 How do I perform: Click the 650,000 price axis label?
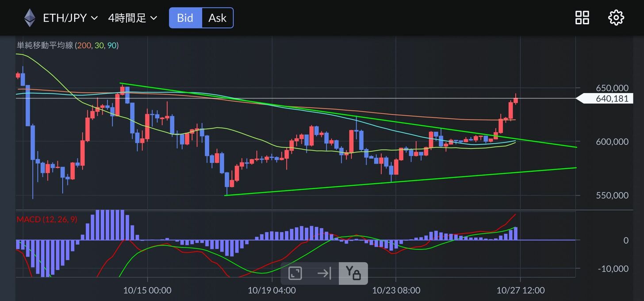coord(612,88)
